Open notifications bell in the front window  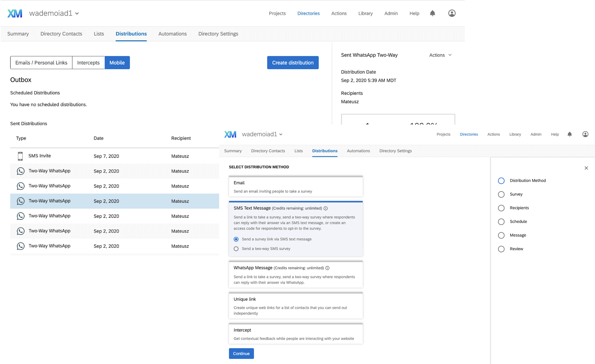point(569,134)
